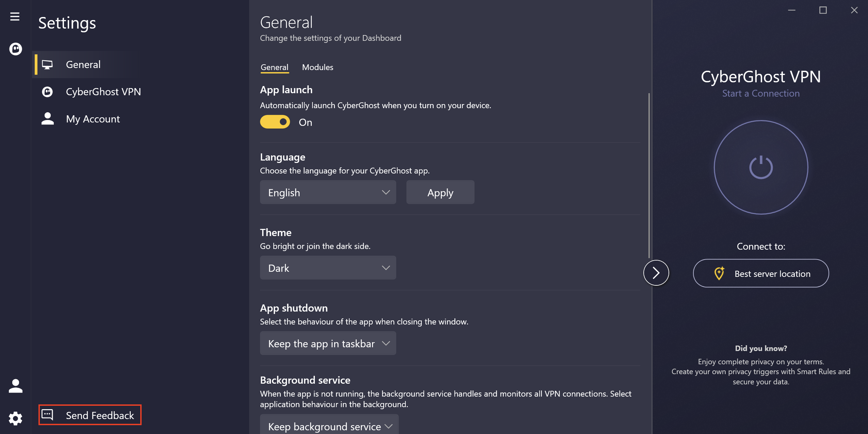Click the Background service heading
Screen dimensions: 868x434
(x=305, y=380)
